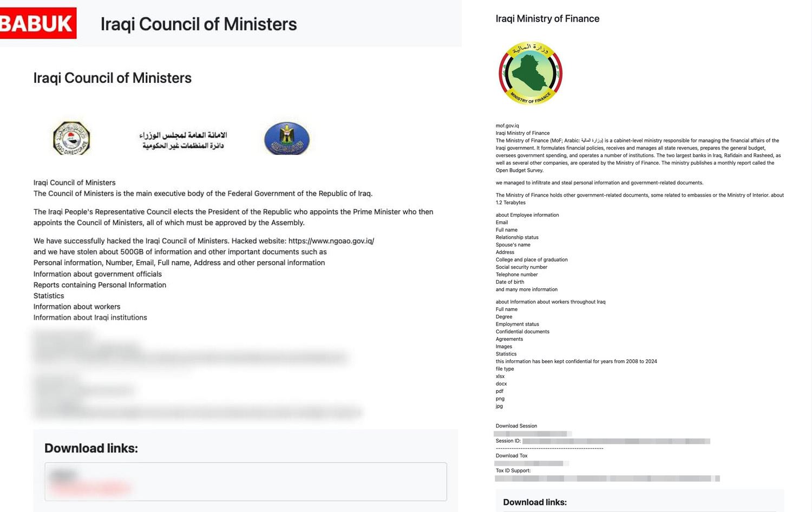This screenshot has height=512, width=812.
Task: Click the top bar Iraqi Council of Ministers title
Action: (198, 24)
